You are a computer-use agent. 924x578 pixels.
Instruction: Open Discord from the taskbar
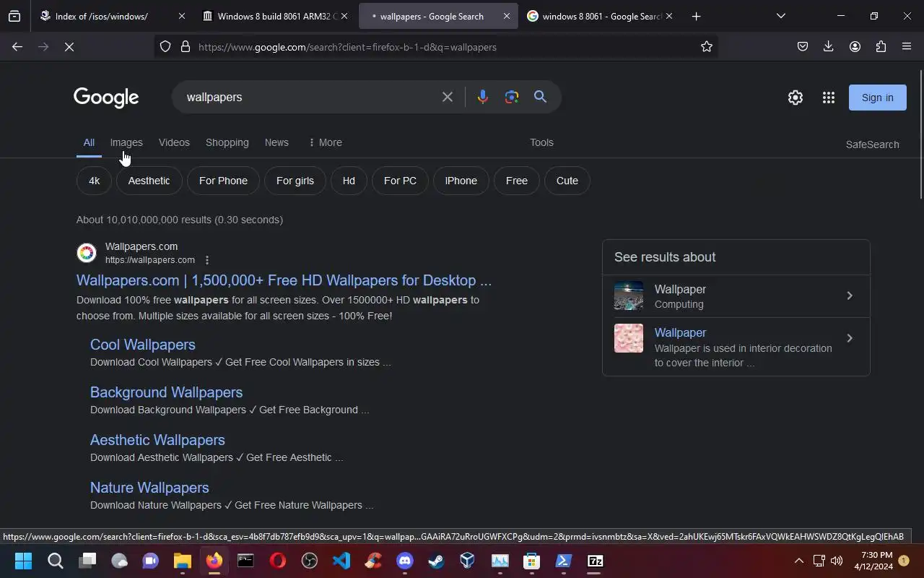tap(405, 561)
